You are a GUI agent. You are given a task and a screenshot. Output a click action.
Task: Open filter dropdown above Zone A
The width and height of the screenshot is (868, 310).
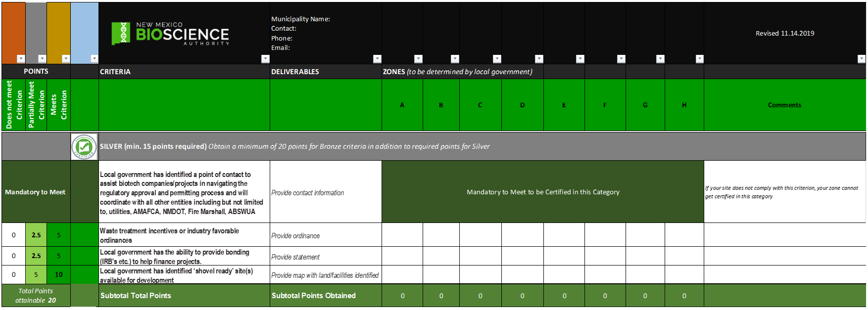[x=418, y=59]
